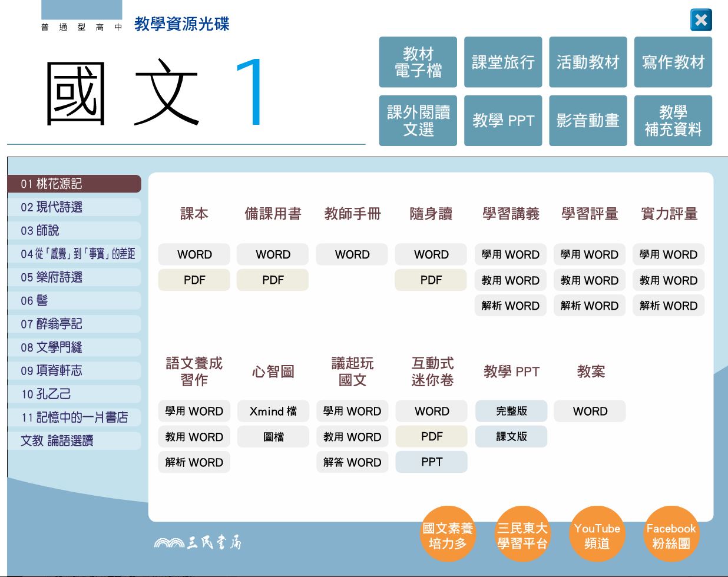Select lesson 07 醉翁亭記
Image resolution: width=728 pixels, height=577 pixels.
[74, 324]
